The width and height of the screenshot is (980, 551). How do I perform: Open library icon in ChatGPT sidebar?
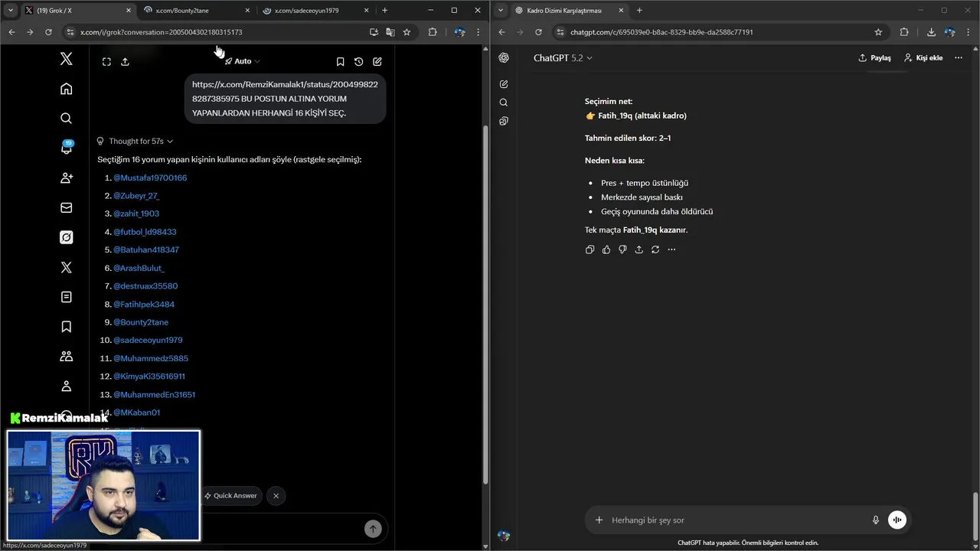point(504,121)
